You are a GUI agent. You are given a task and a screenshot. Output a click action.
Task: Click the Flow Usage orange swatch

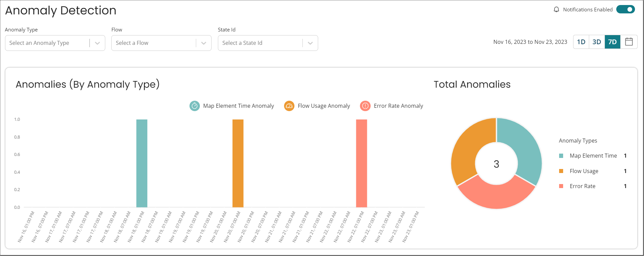[561, 171]
